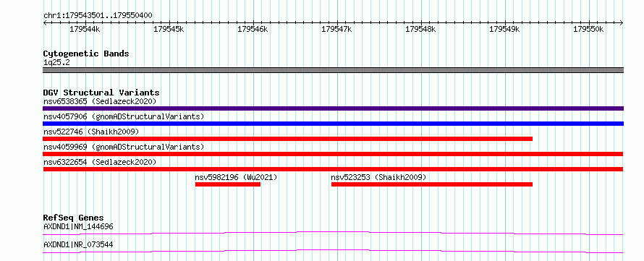Click the Cytogenetic Bands track heading
Screen dimensions: 644x261
86,54
